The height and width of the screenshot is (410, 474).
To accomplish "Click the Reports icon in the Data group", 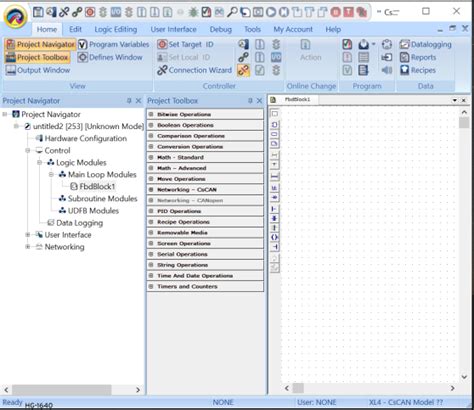I will point(404,57).
